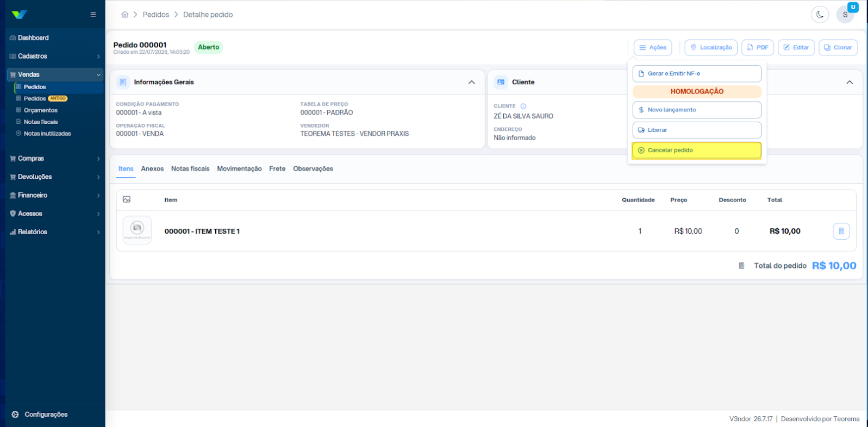Viewport: 868px width, 427px height.
Task: Expand Devoluções sidebar menu
Action: click(54, 177)
